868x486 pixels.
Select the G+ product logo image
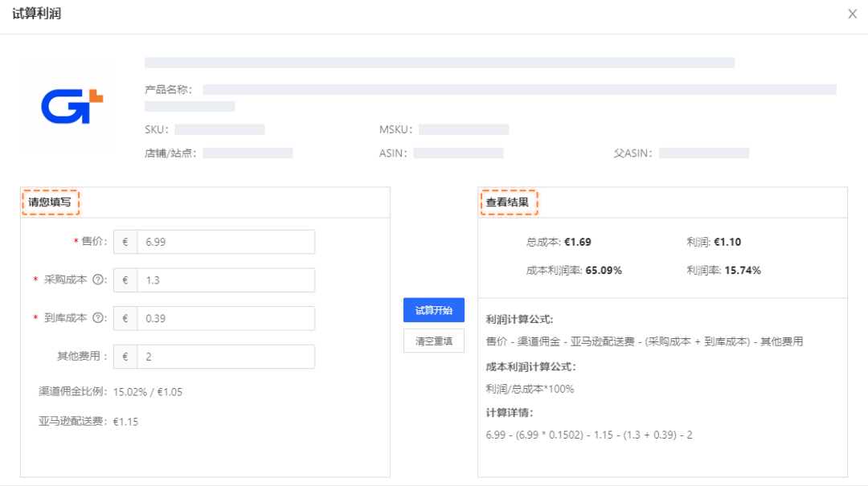[x=68, y=105]
